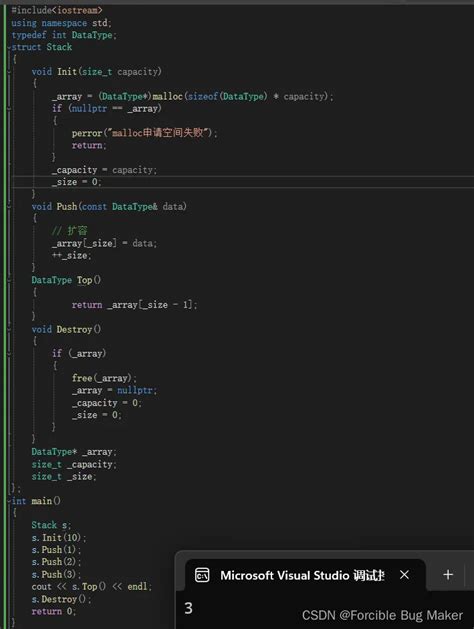
Task: Click the return _array[_size - 1] statement
Action: (134, 305)
